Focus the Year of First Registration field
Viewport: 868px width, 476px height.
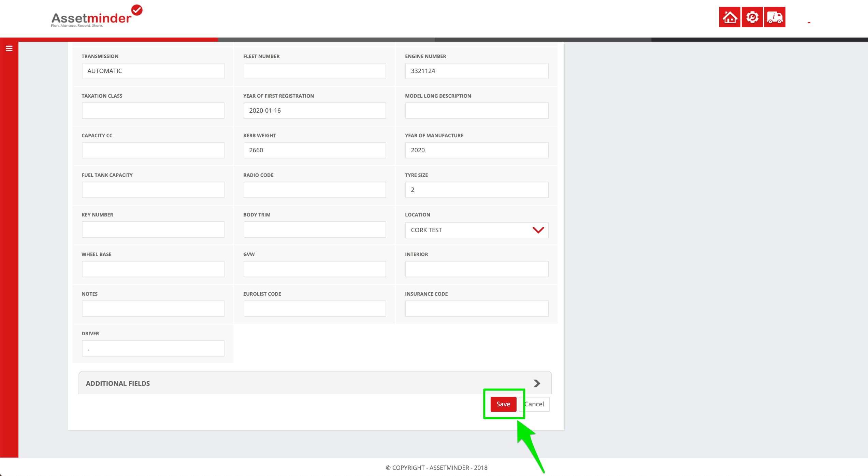(315, 111)
